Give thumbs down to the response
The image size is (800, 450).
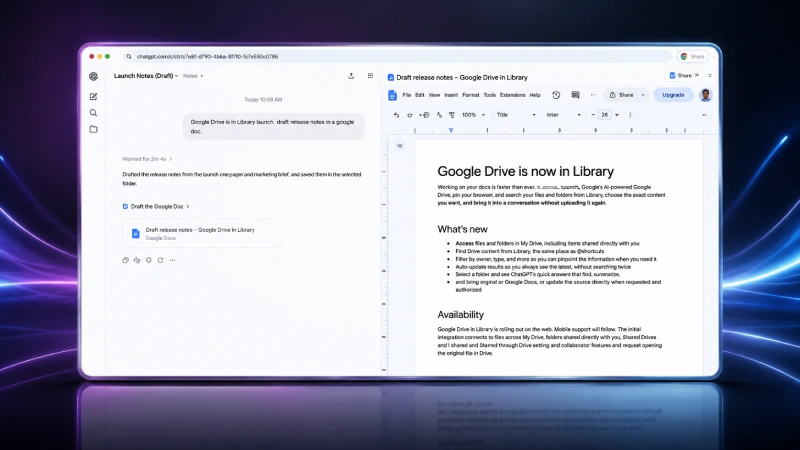coord(148,260)
